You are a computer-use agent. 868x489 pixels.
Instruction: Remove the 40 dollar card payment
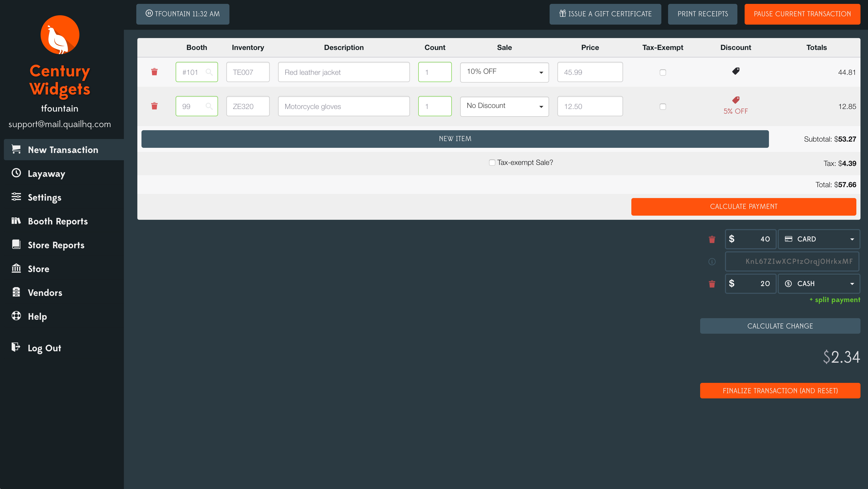coord(712,239)
